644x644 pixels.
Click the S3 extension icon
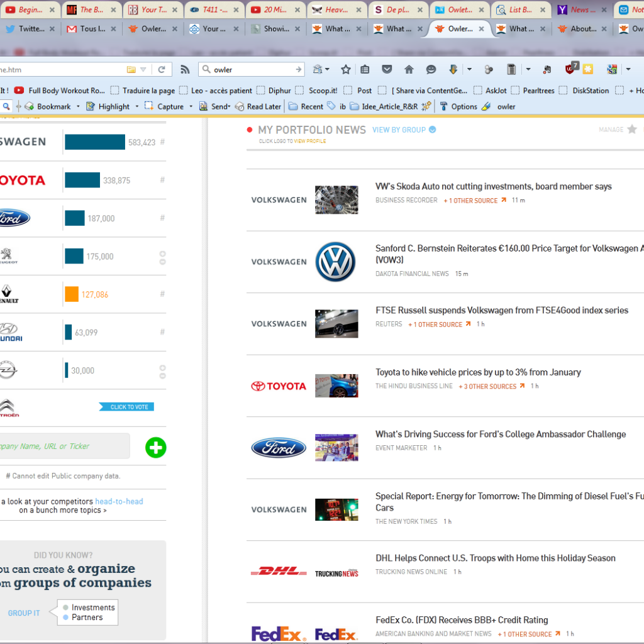pos(612,69)
